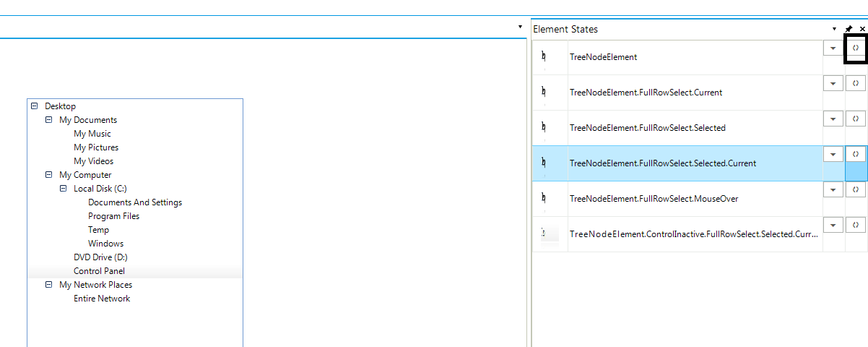
Task: Open dropdown for FullRowSelect.MouseOver state
Action: point(833,189)
